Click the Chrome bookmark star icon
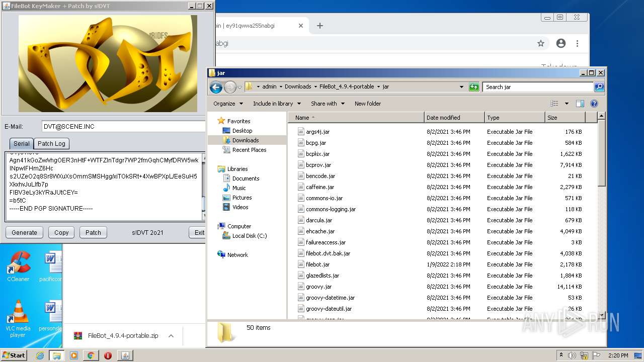The height and width of the screenshot is (362, 644). (x=541, y=43)
